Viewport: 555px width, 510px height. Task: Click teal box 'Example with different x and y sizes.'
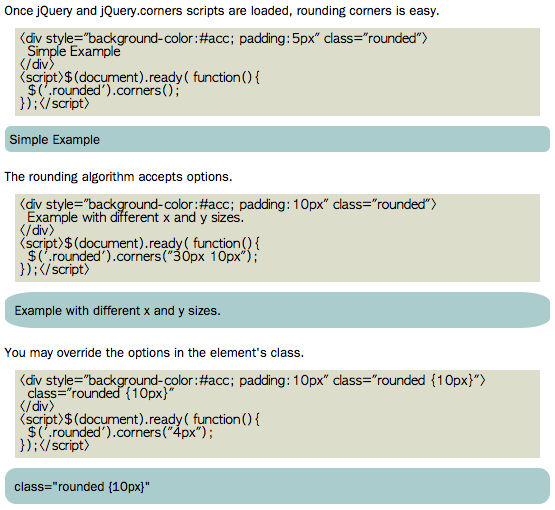[277, 310]
